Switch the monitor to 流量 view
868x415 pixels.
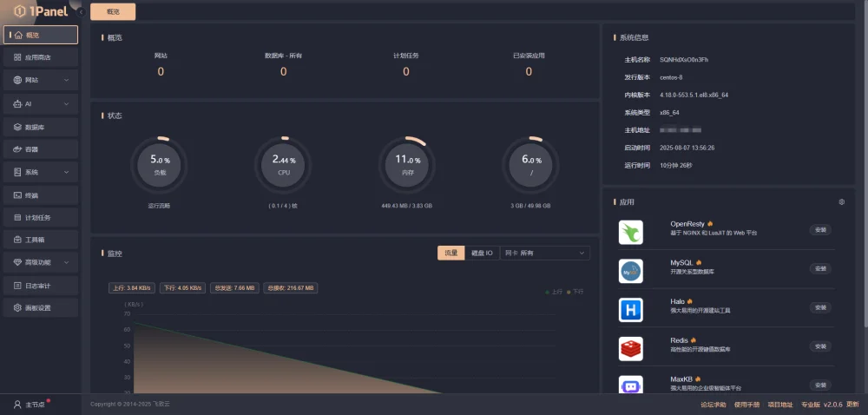point(451,253)
